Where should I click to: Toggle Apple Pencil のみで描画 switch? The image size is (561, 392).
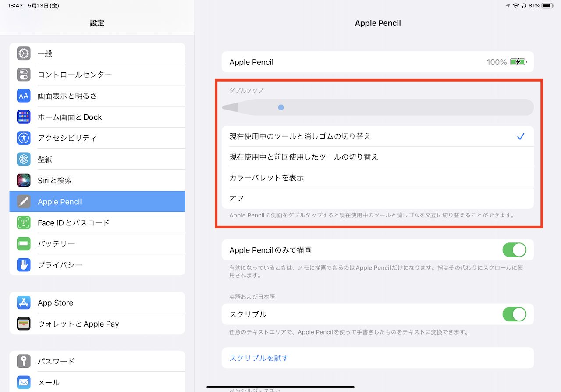point(514,250)
